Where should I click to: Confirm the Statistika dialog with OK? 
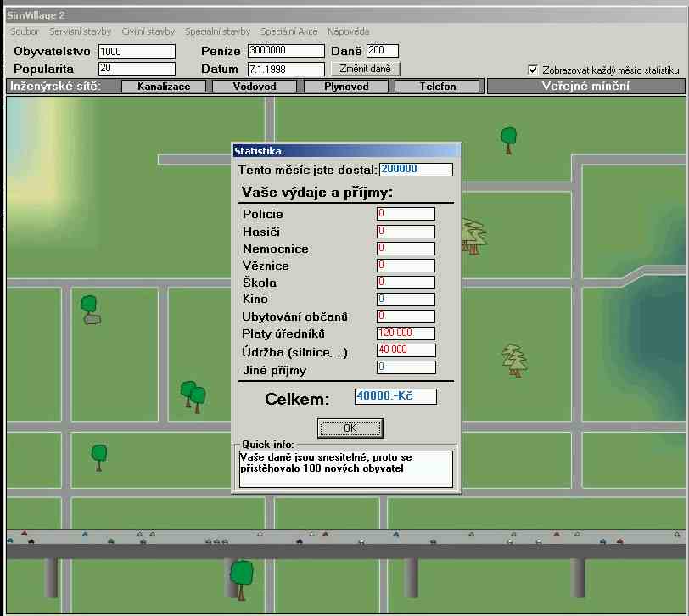pos(350,428)
